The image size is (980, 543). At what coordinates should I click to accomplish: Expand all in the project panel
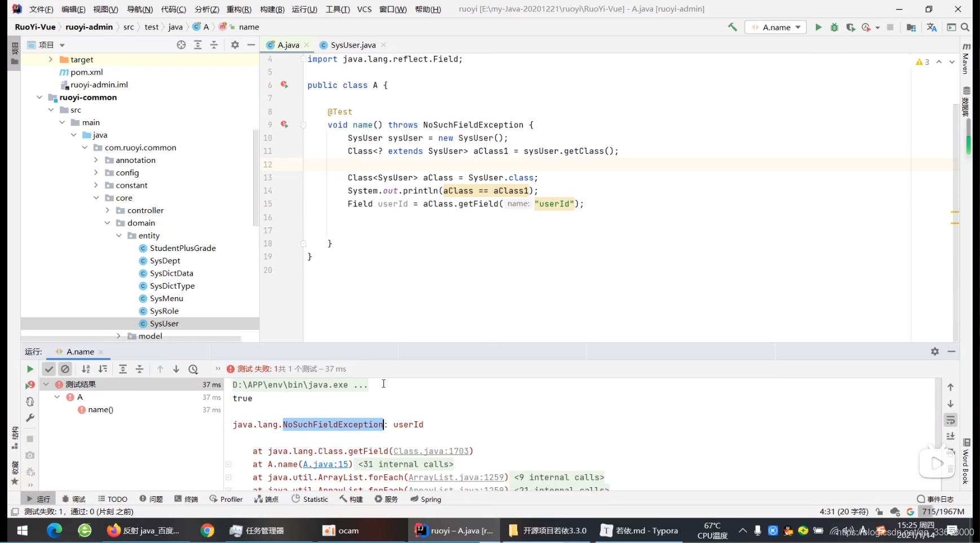198,45
